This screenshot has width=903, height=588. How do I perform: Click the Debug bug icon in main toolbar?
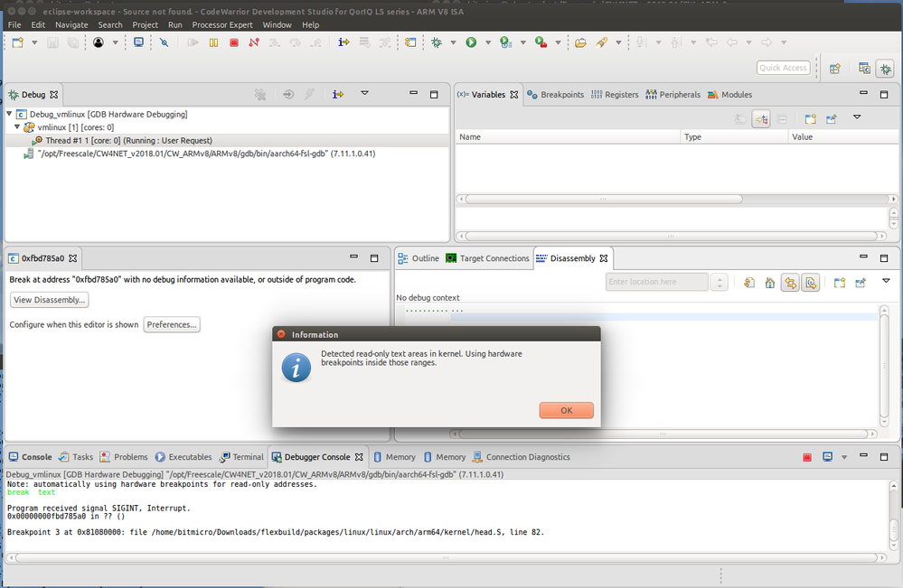pyautogui.click(x=437, y=42)
